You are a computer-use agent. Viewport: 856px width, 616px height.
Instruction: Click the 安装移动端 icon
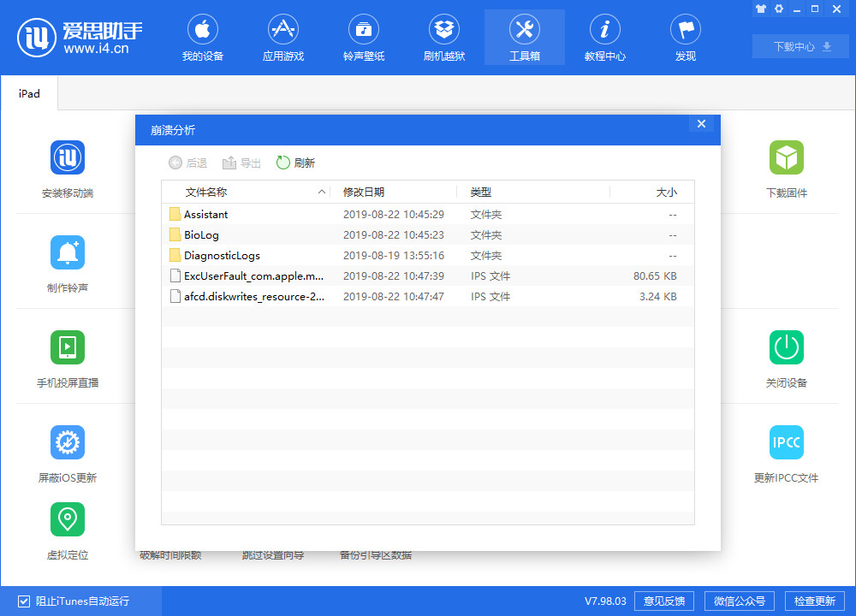pos(68,158)
